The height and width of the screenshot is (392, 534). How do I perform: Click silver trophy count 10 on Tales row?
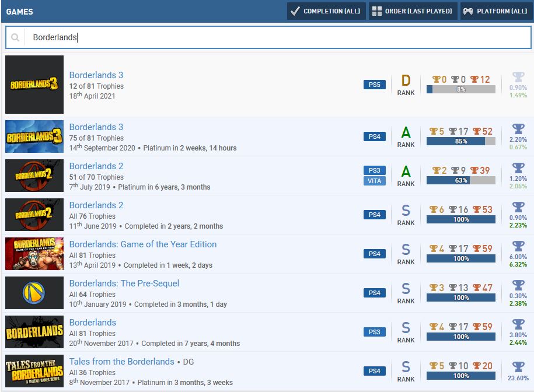coord(458,366)
